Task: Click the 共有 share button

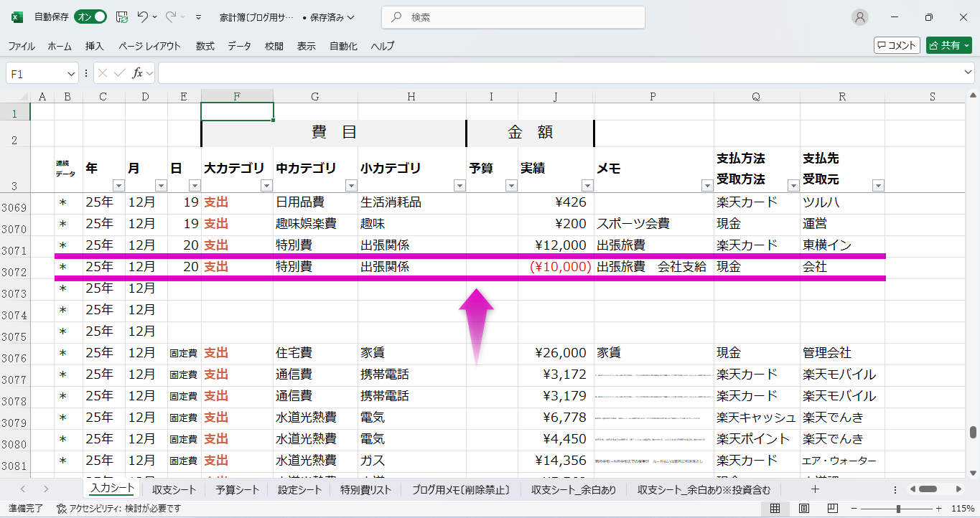Action: [x=948, y=45]
